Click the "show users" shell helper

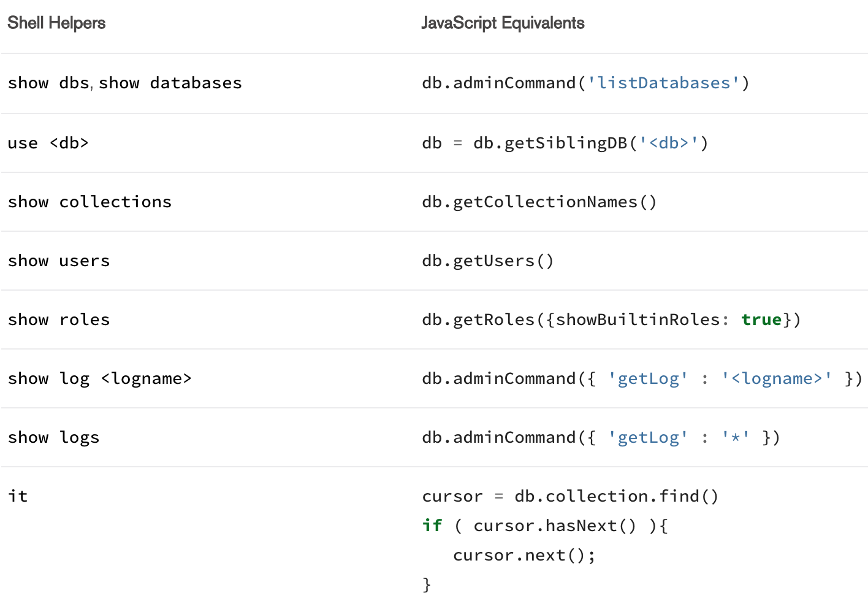pos(59,261)
